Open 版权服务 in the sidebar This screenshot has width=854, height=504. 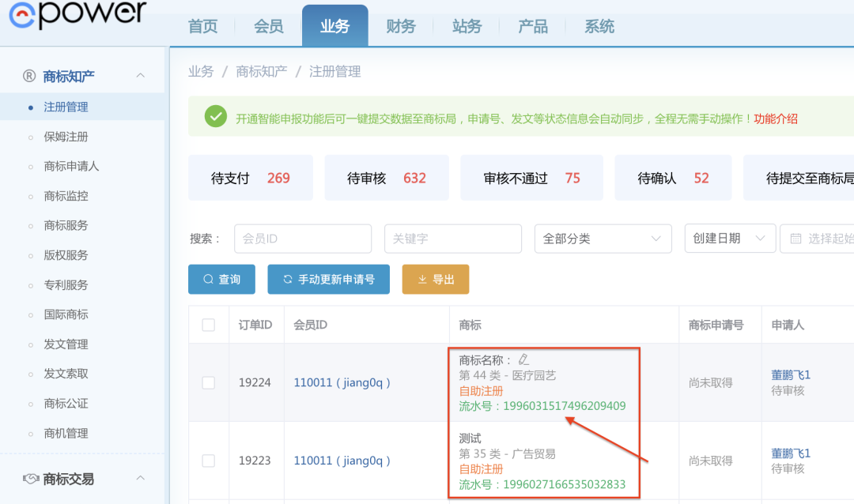tap(66, 255)
